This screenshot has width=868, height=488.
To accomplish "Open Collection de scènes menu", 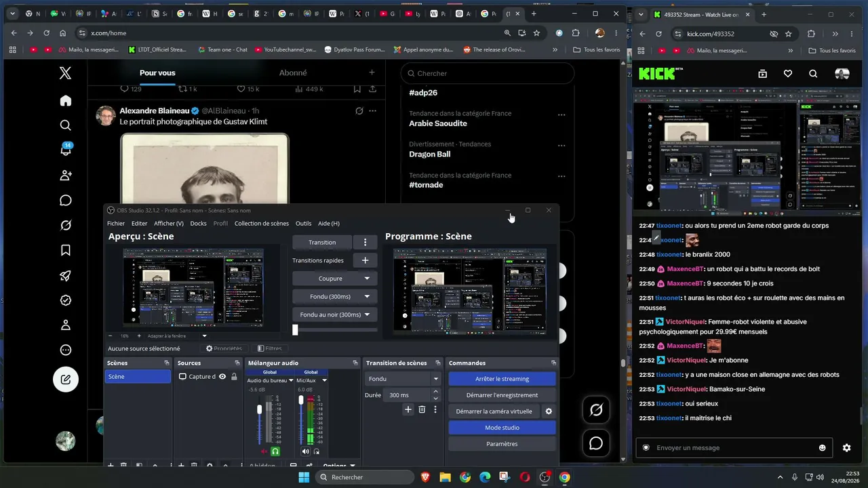I will point(262,224).
